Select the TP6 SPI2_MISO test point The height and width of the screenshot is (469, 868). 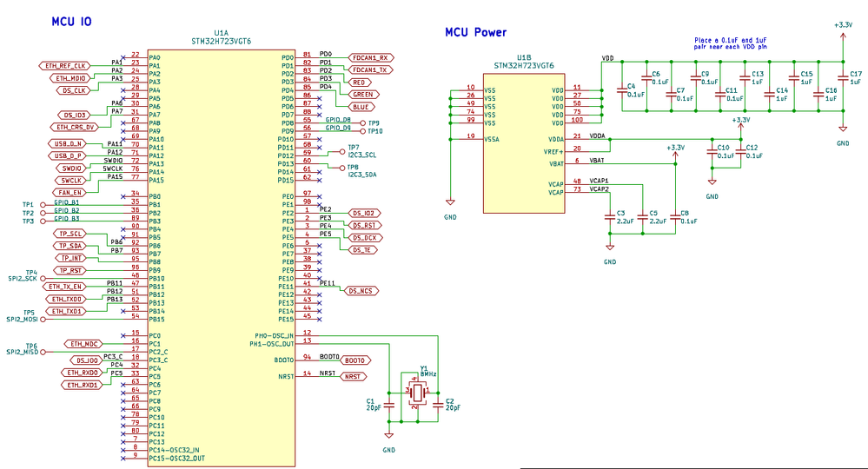pos(43,352)
